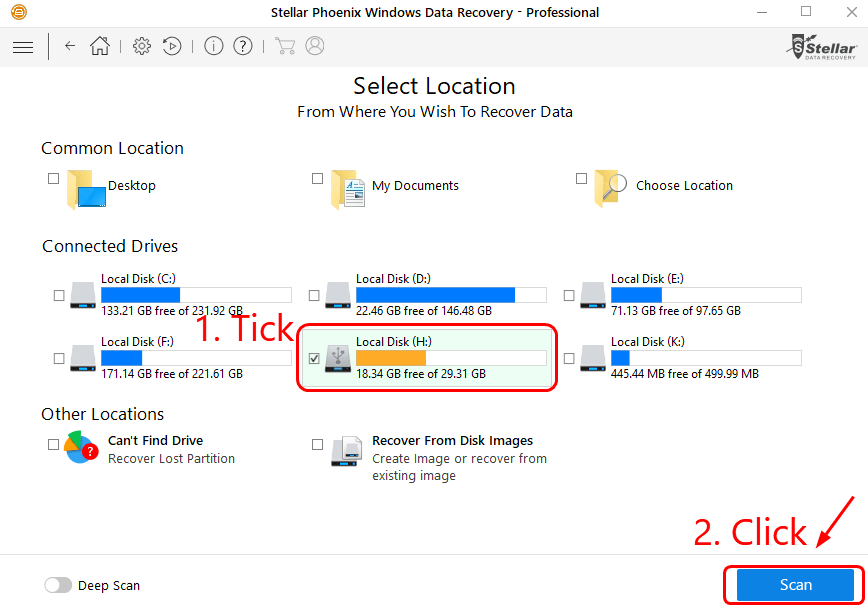The height and width of the screenshot is (610, 868).
Task: Click the Local Disk (C:) usage bar
Action: coord(196,295)
